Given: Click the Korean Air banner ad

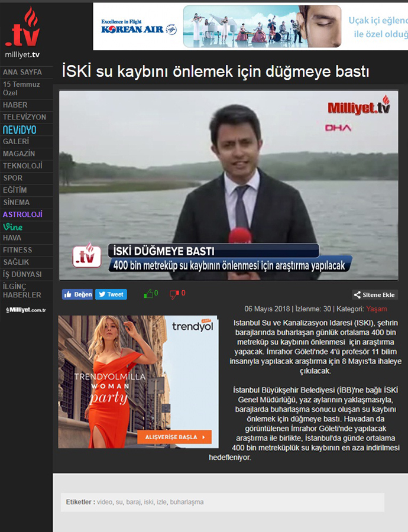Looking at the screenshot, I should (x=251, y=27).
